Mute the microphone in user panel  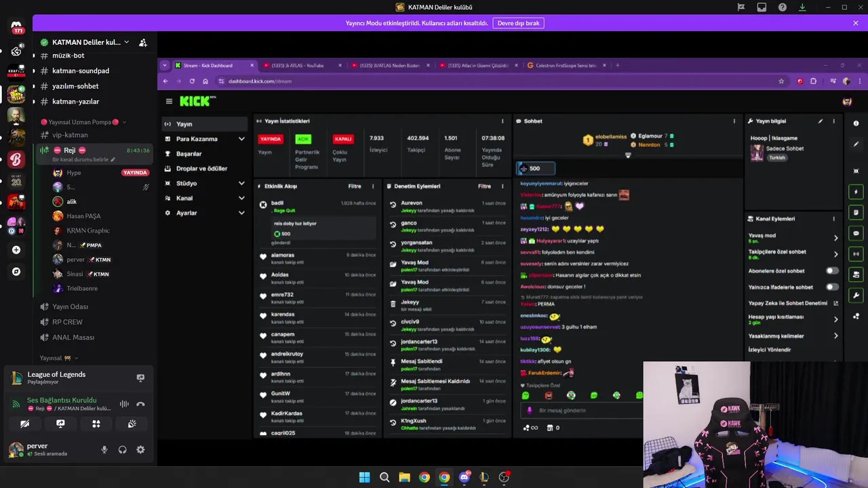coord(104,449)
